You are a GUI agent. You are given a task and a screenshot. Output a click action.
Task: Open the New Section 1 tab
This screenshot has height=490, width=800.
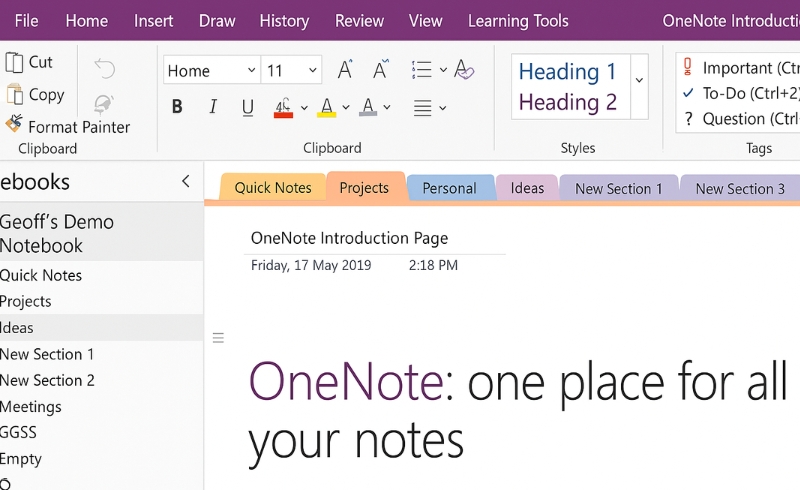click(x=618, y=188)
